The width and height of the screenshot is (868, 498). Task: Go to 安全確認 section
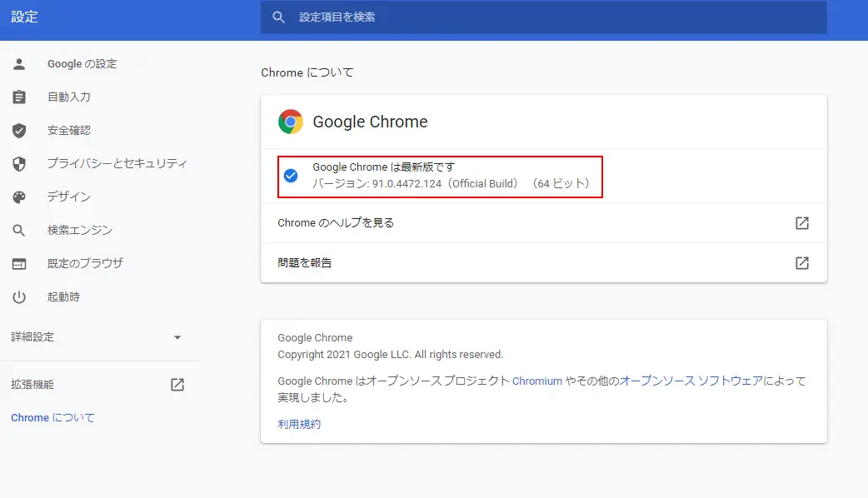click(x=68, y=131)
